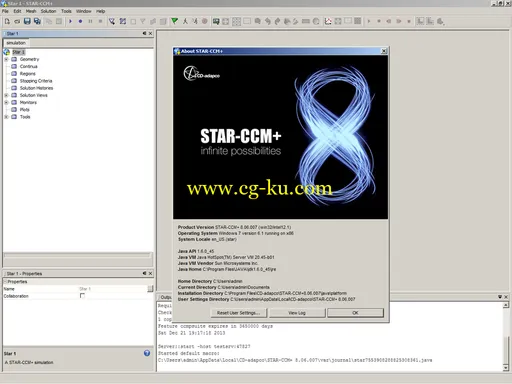Screen dimensions: 512x384
Task: Open the Tools menu in the menu bar
Action: [66, 11]
